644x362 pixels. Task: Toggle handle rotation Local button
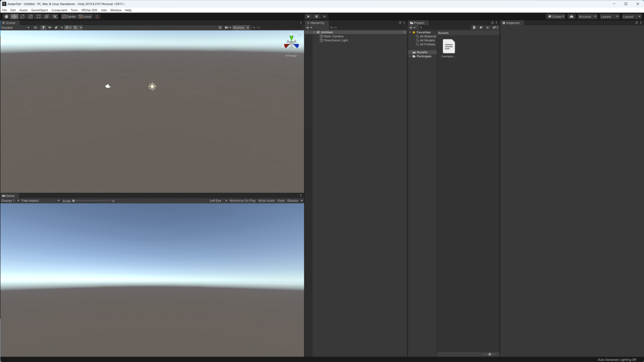pyautogui.click(x=85, y=17)
